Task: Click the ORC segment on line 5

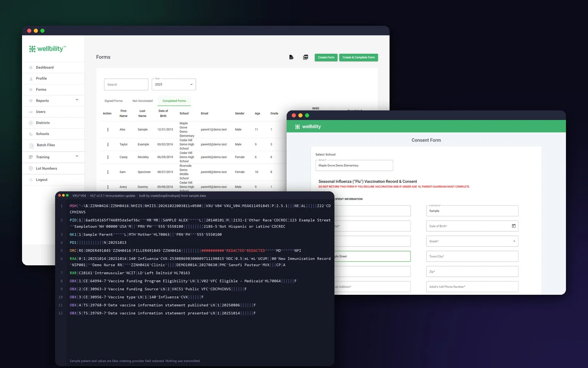Action: pos(73,251)
